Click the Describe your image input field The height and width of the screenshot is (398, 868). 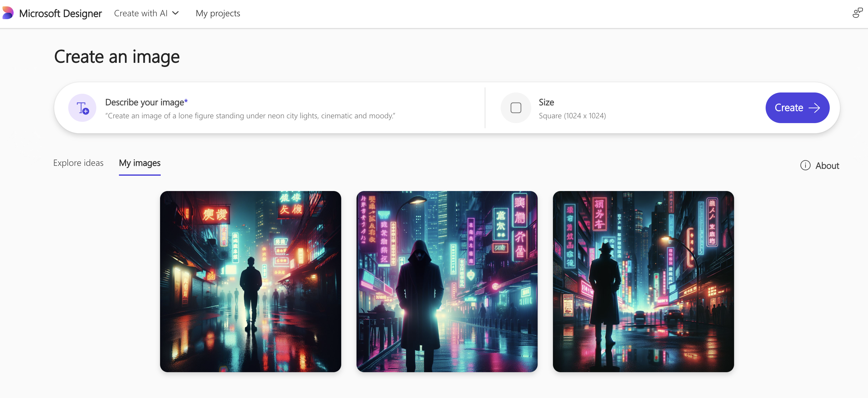click(250, 115)
